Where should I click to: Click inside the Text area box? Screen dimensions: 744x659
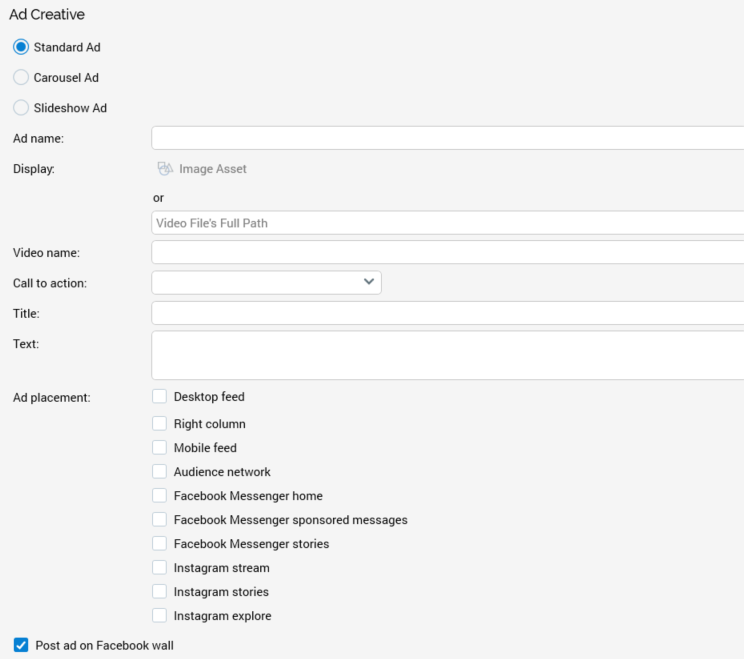coord(447,355)
